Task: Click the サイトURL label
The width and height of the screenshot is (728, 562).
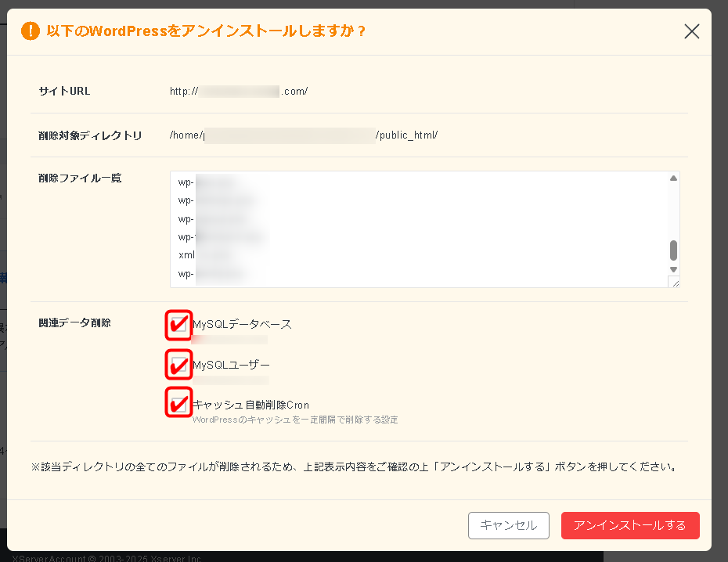Action: click(64, 91)
